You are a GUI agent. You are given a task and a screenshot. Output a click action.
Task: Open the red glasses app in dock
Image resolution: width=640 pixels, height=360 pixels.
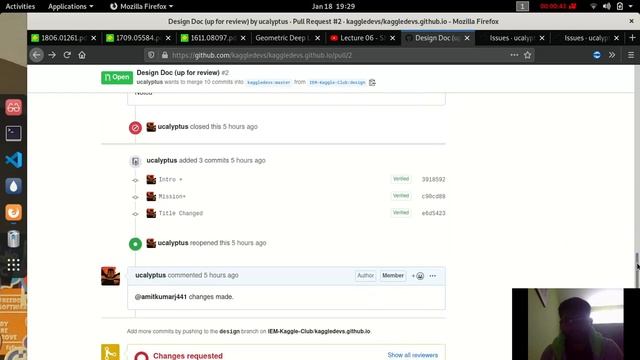click(x=13, y=107)
